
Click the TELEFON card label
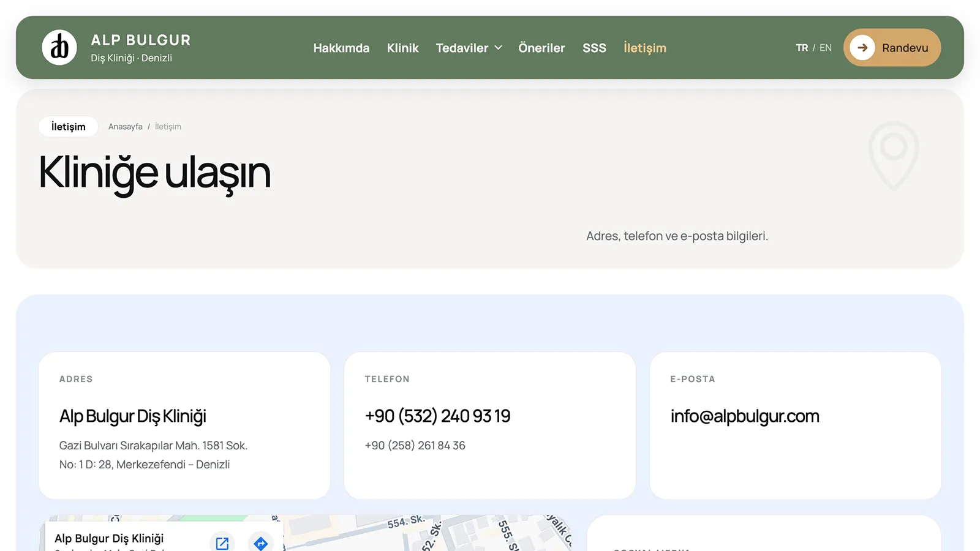pos(387,379)
